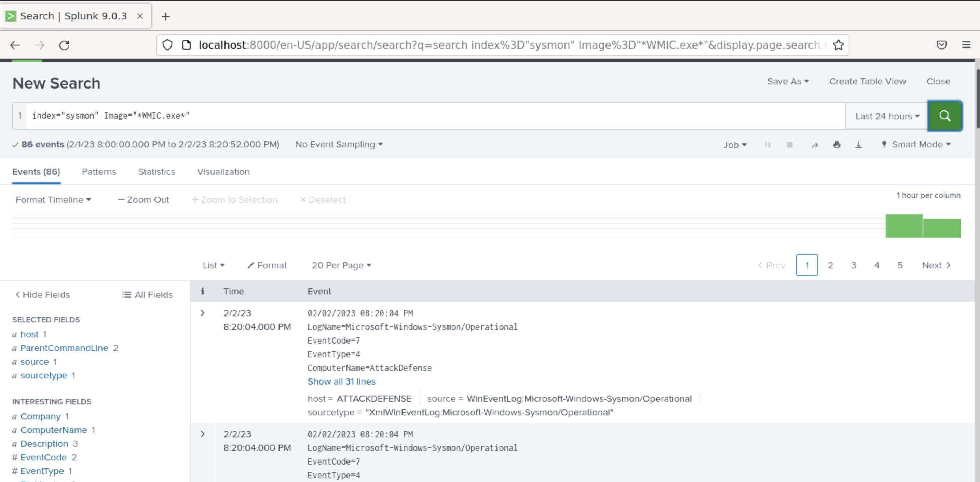Open No Event Sampling dropdown
980x482 pixels.
point(339,144)
